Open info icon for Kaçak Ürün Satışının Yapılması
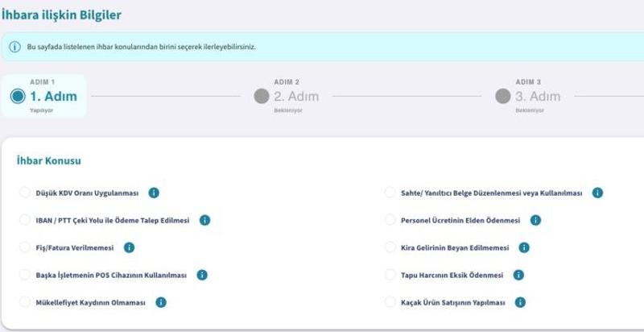644x332 pixels. coord(520,302)
